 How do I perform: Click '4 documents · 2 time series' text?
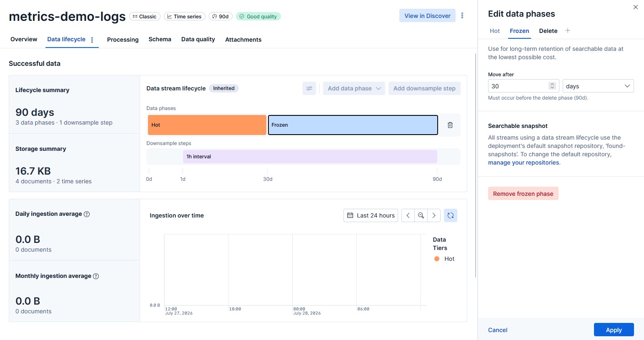[x=53, y=181]
